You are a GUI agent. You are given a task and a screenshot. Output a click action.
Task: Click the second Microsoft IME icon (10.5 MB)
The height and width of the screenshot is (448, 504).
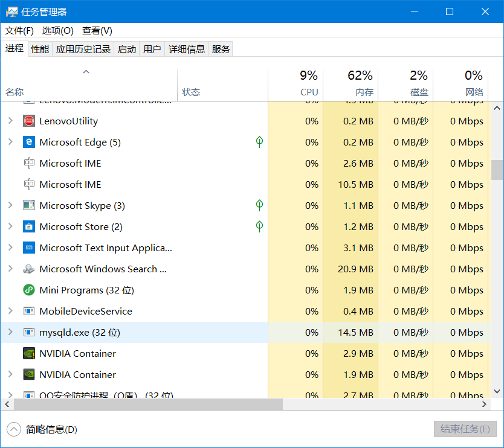tap(29, 184)
